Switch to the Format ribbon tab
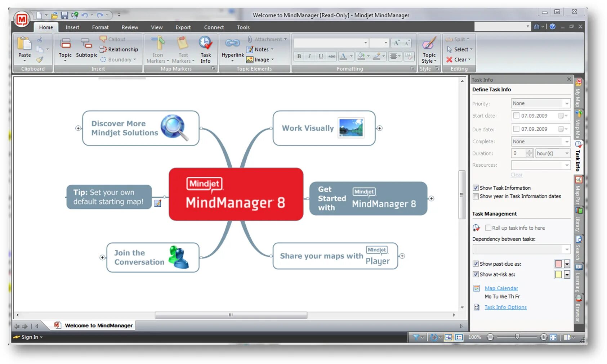Screen dimensions: 607x364 [x=100, y=27]
